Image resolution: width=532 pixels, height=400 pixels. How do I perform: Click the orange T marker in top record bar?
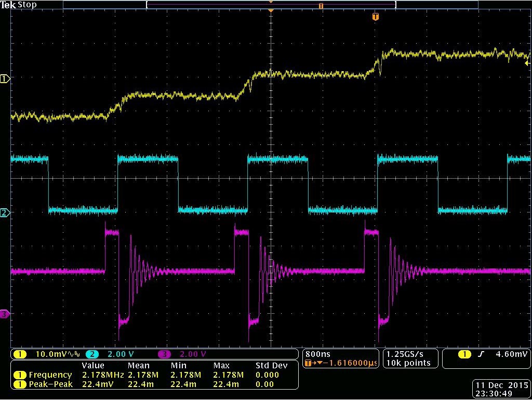[x=321, y=6]
